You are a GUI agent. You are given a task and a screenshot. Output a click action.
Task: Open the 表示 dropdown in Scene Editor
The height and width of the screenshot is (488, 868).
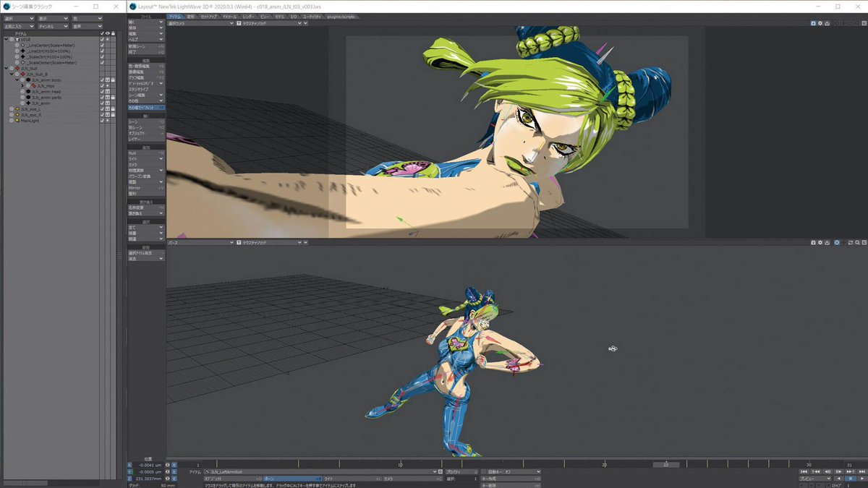(x=53, y=19)
